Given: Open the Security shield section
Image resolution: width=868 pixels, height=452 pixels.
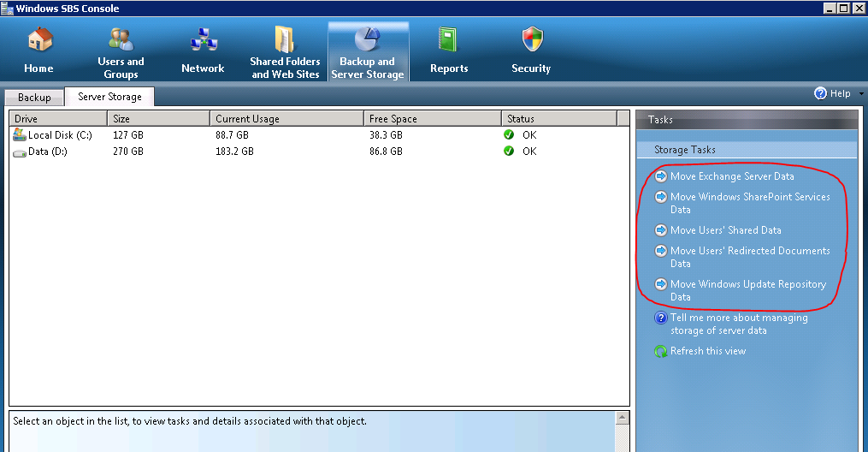Looking at the screenshot, I should click(531, 41).
